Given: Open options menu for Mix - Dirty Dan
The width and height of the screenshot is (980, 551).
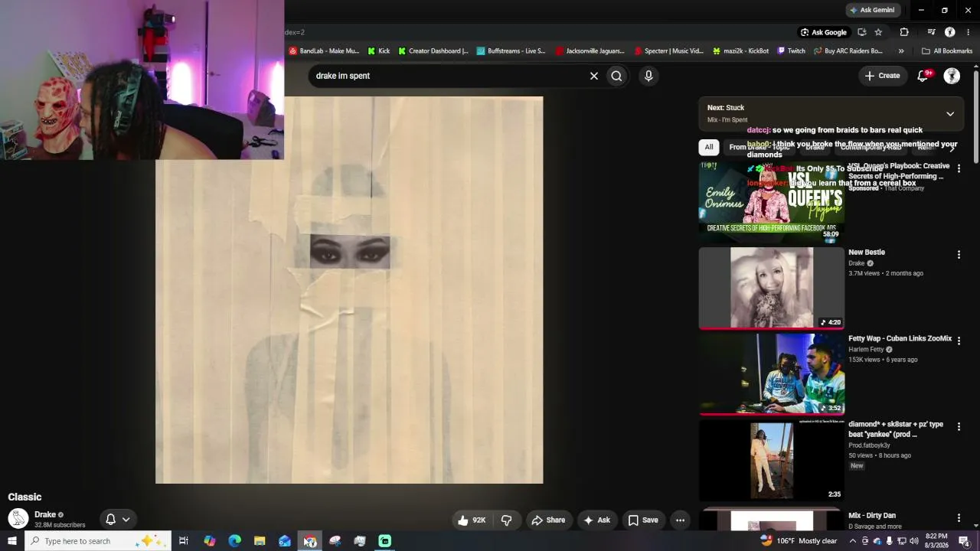Looking at the screenshot, I should click(x=959, y=518).
